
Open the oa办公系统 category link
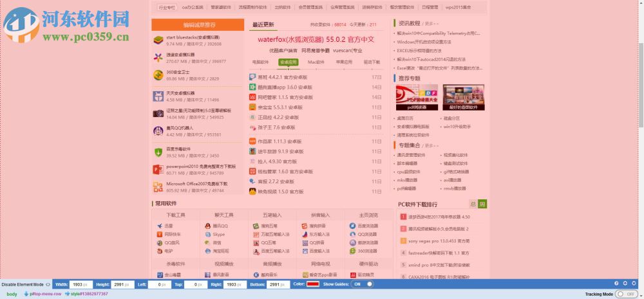193,7
